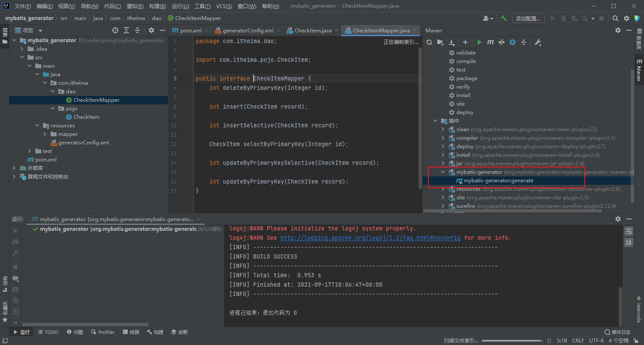644x345 pixels.
Task: Click the green hammer build project icon
Action: (504, 18)
